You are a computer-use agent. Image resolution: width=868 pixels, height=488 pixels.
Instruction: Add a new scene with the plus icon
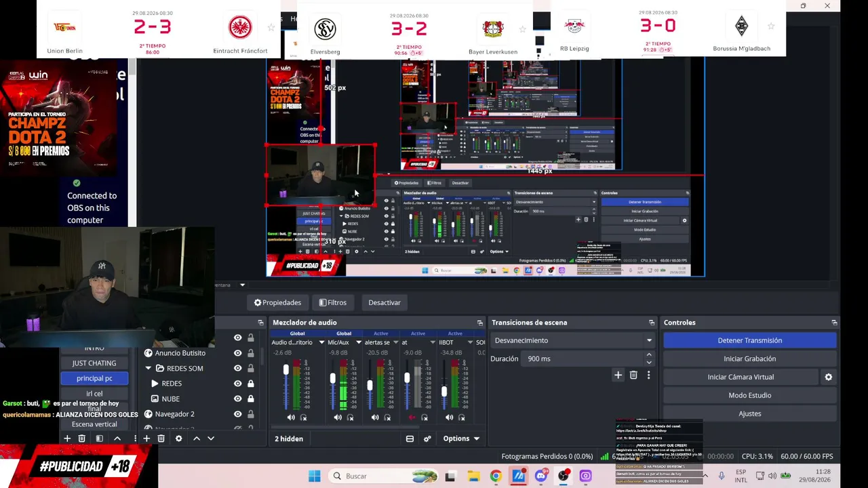click(67, 439)
